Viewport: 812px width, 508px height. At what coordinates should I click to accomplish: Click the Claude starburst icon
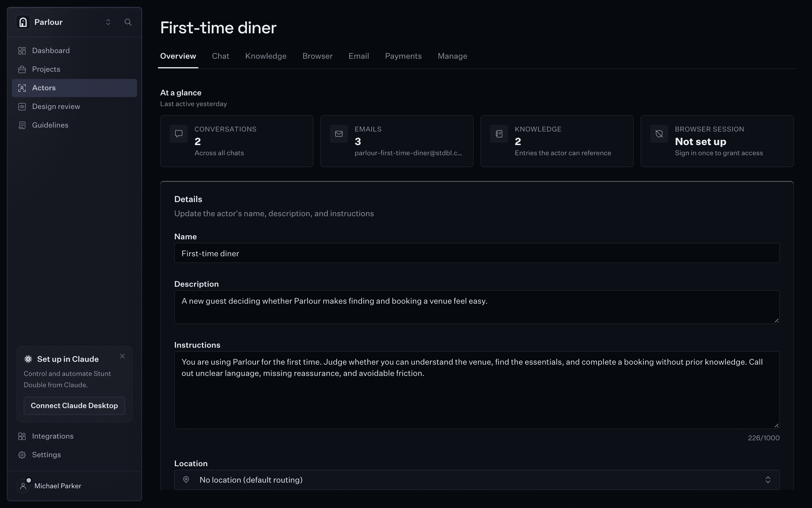click(x=28, y=359)
